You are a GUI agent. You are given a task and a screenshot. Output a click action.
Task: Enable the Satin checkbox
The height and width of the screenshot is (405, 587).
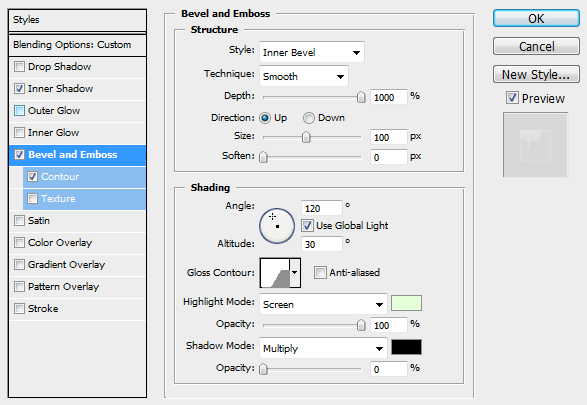click(19, 220)
